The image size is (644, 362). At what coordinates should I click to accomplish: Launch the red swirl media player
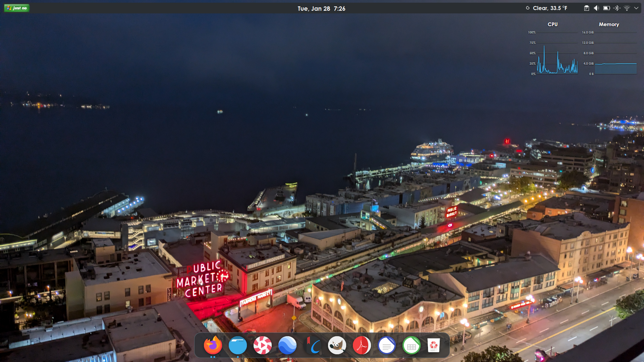click(x=262, y=345)
